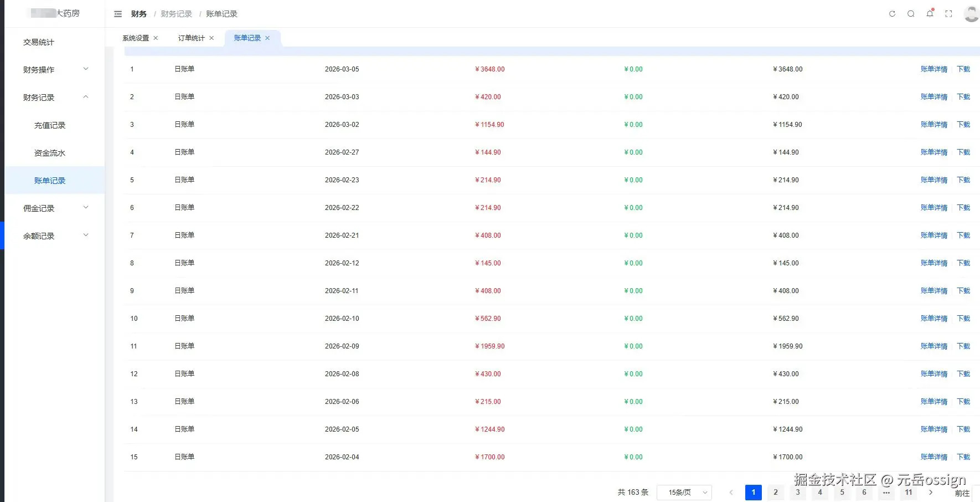Switch to the 账单记录 tab
This screenshot has height=502, width=980.
click(x=247, y=38)
